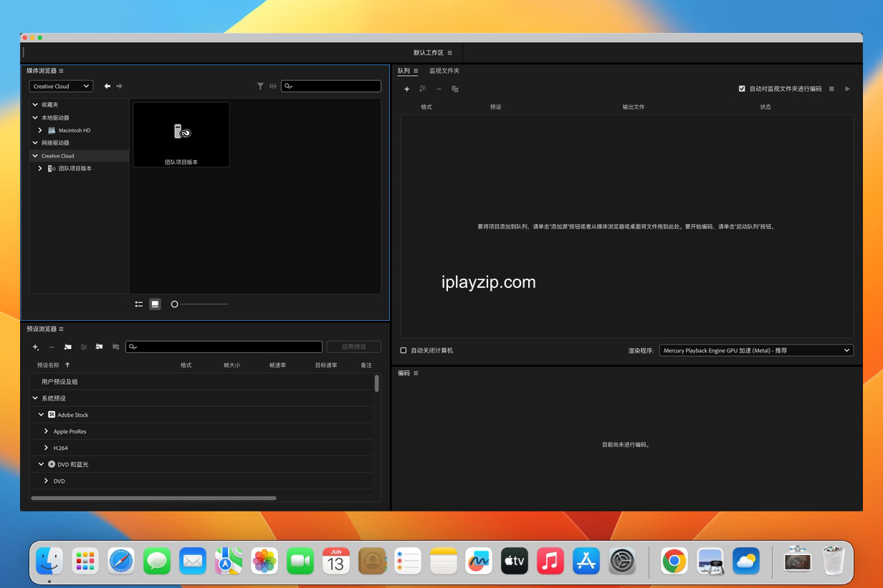Import presets icon in preset browser
The width and height of the screenshot is (883, 588).
(x=99, y=347)
